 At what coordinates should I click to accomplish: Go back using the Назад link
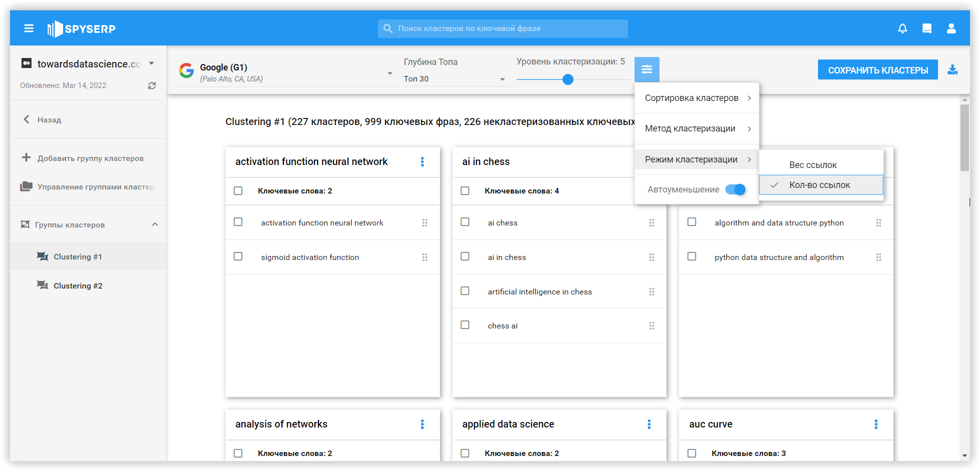click(49, 120)
